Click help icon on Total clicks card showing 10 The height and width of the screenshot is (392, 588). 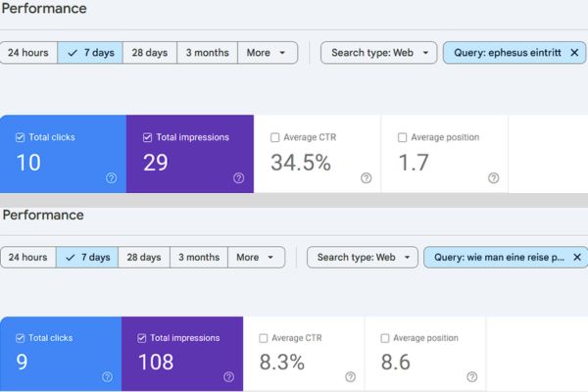[x=112, y=178]
